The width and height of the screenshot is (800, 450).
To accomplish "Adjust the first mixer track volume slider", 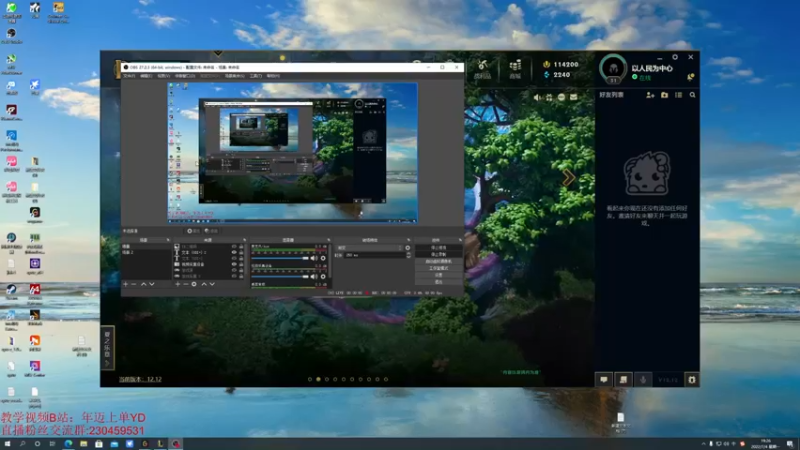I will (x=280, y=258).
